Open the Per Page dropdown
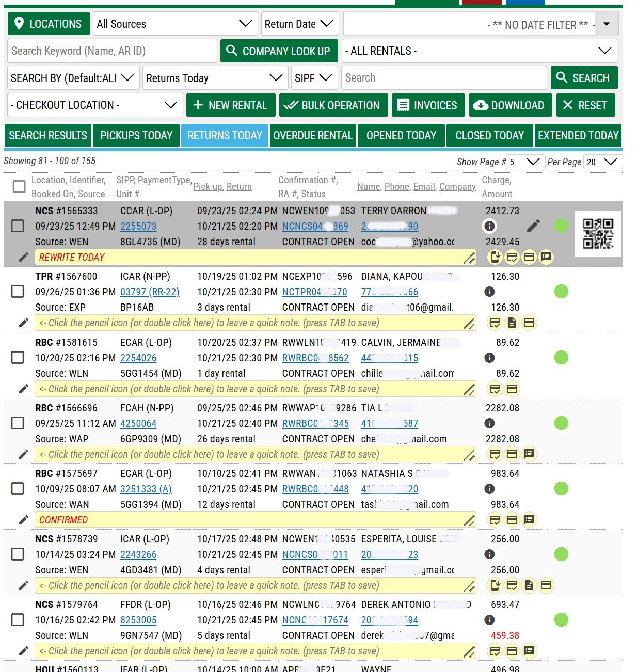The image size is (638, 672). point(603,162)
